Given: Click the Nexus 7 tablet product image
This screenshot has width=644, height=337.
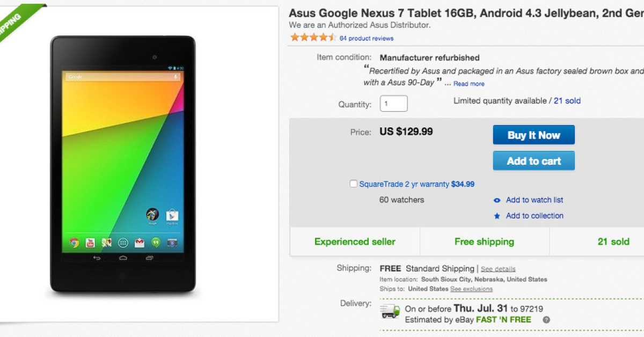Looking at the screenshot, I should 123,165.
